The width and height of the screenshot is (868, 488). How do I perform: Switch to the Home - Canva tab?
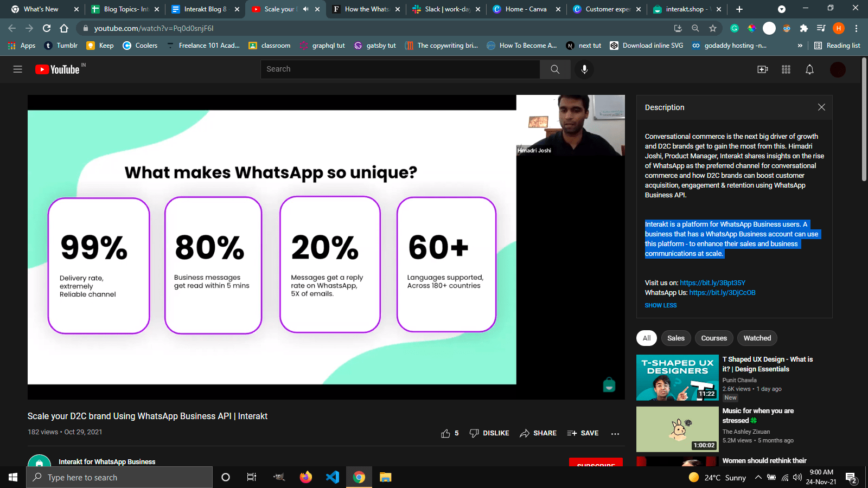click(526, 9)
